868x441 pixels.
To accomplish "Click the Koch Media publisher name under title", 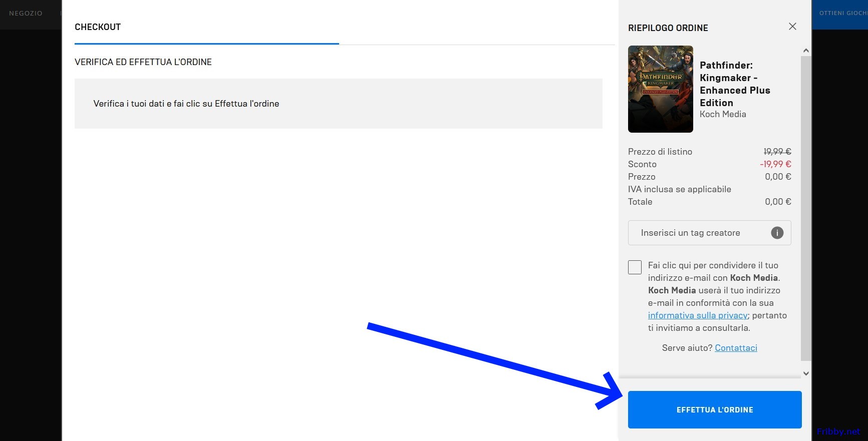I will [x=722, y=114].
